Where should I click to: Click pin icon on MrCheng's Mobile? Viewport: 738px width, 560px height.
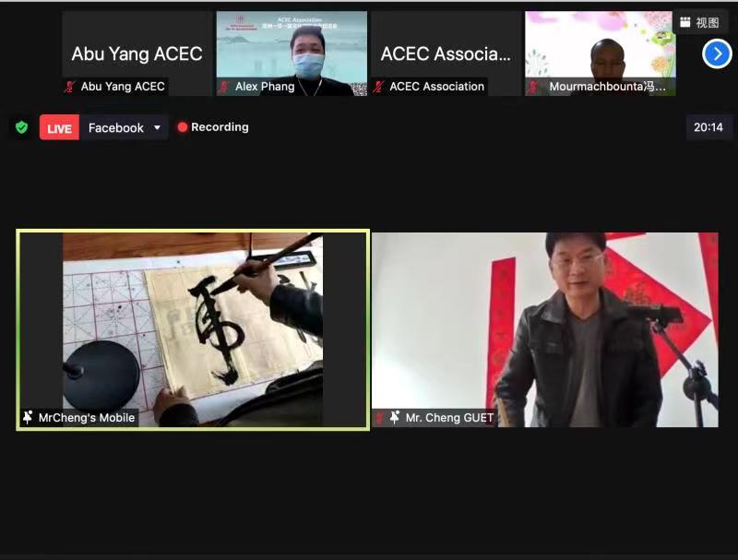pyautogui.click(x=28, y=417)
